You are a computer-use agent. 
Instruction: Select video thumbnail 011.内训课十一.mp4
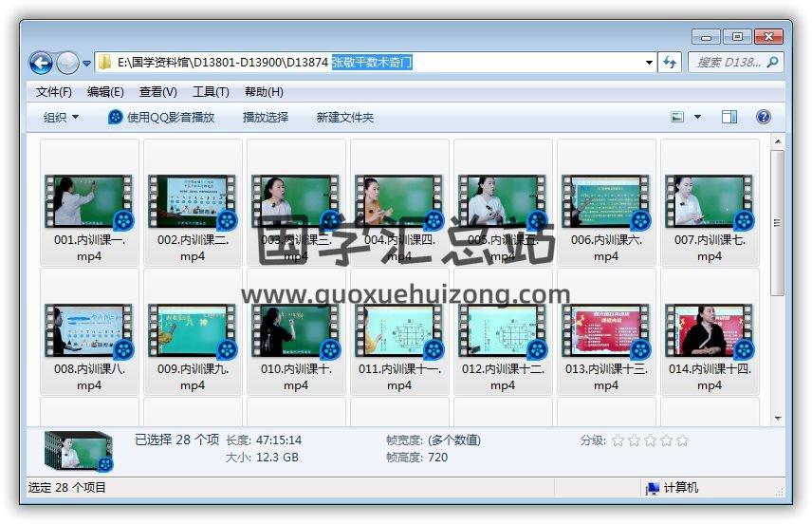(398, 330)
